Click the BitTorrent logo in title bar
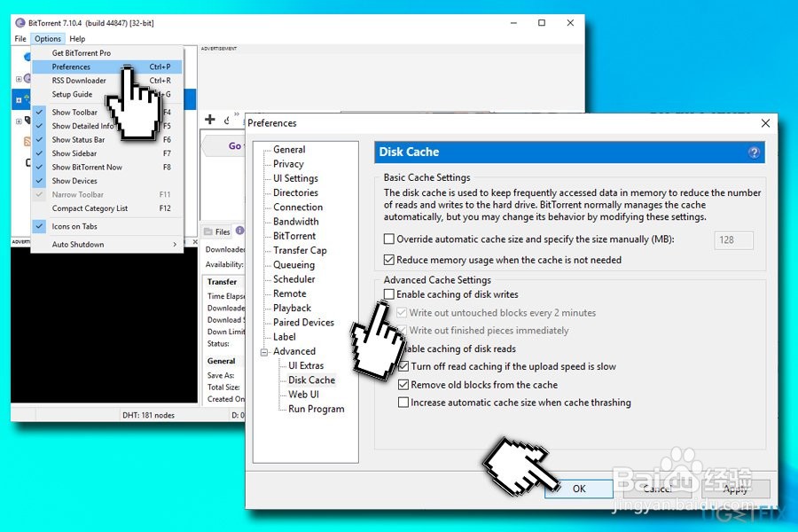798x532 pixels. click(20, 23)
